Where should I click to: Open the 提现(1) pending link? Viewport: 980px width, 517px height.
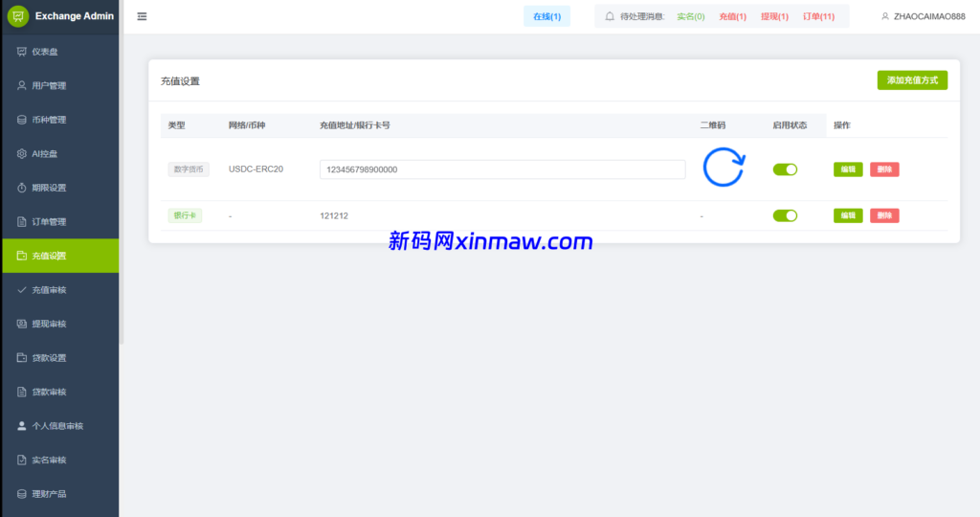coord(774,16)
